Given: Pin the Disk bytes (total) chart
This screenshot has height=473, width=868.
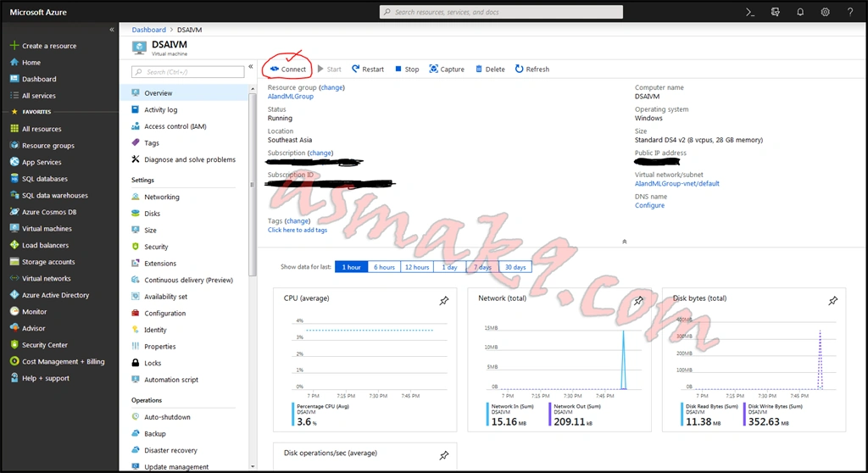Looking at the screenshot, I should coord(833,301).
